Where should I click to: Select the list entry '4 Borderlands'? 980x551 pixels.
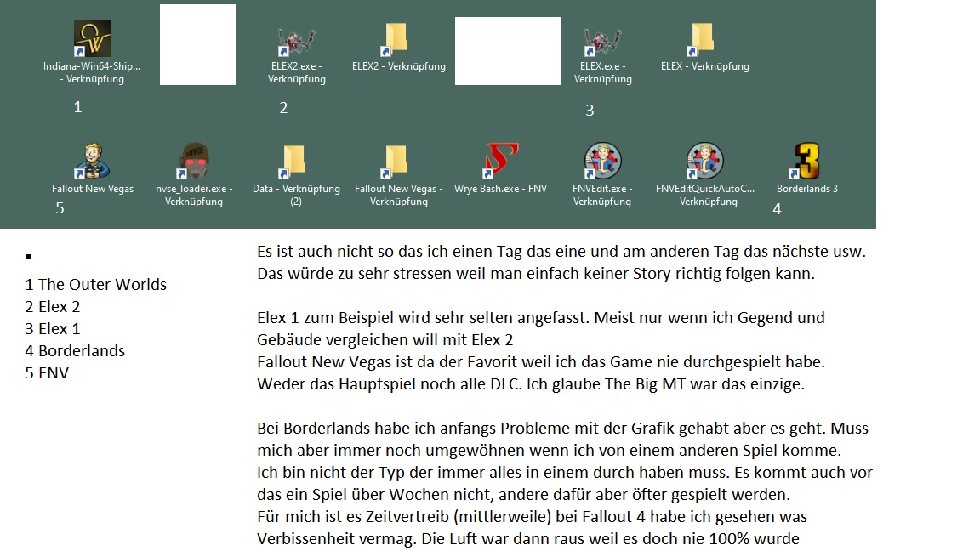coord(75,350)
